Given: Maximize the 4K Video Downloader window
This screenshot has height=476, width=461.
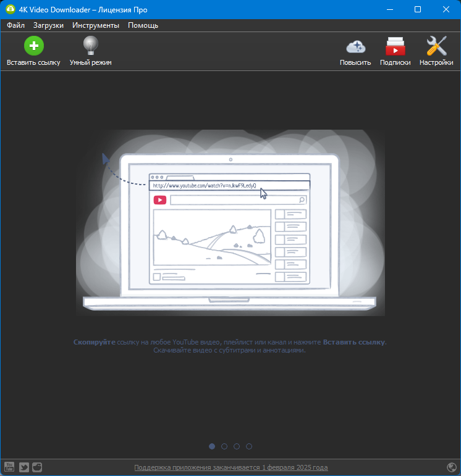Looking at the screenshot, I should pyautogui.click(x=418, y=9).
